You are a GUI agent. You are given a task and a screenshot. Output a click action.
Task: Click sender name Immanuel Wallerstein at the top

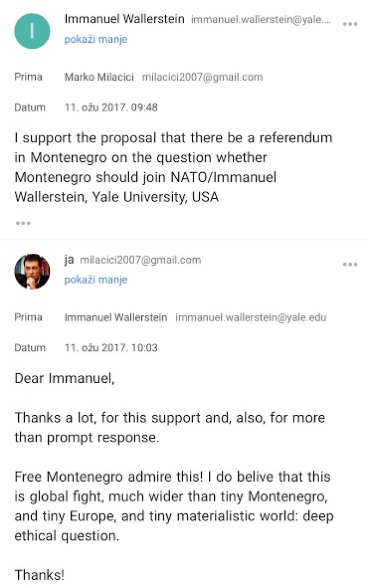pyautogui.click(x=124, y=19)
